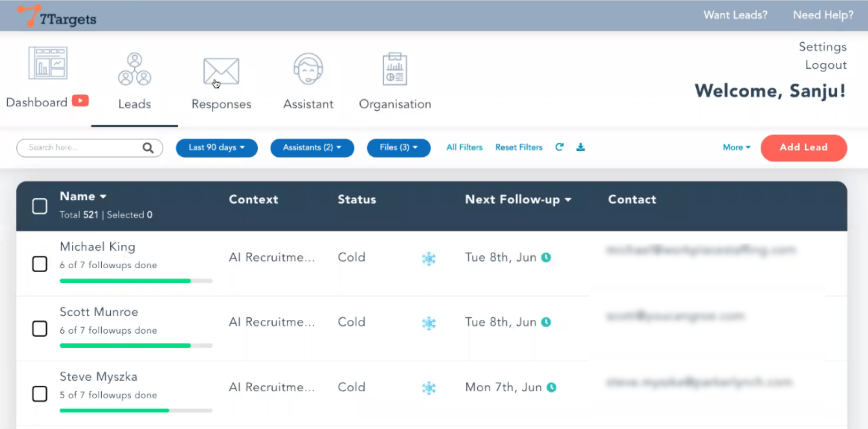Screen dimensions: 868x429
Task: Click Steve Myszka's followup progress bar
Action: pos(136,410)
